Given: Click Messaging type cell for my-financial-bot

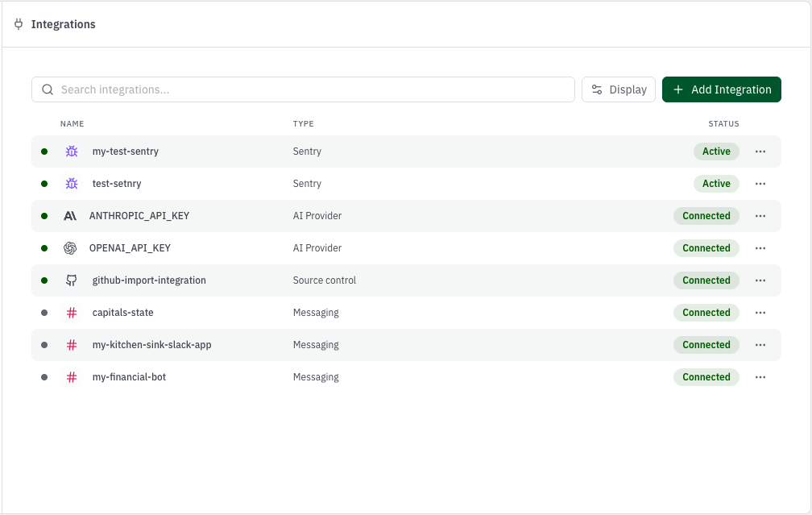Looking at the screenshot, I should tap(316, 377).
